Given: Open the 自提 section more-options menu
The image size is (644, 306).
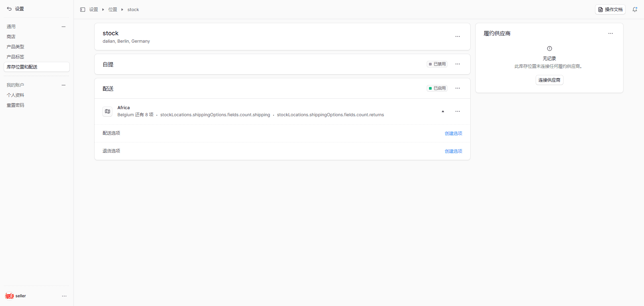Looking at the screenshot, I should click(458, 64).
